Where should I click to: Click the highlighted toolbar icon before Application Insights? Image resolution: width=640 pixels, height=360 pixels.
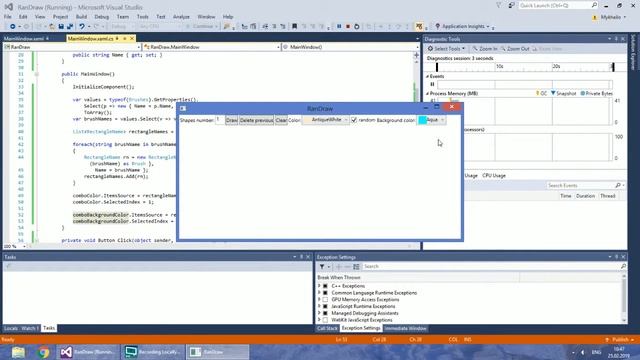click(419, 27)
